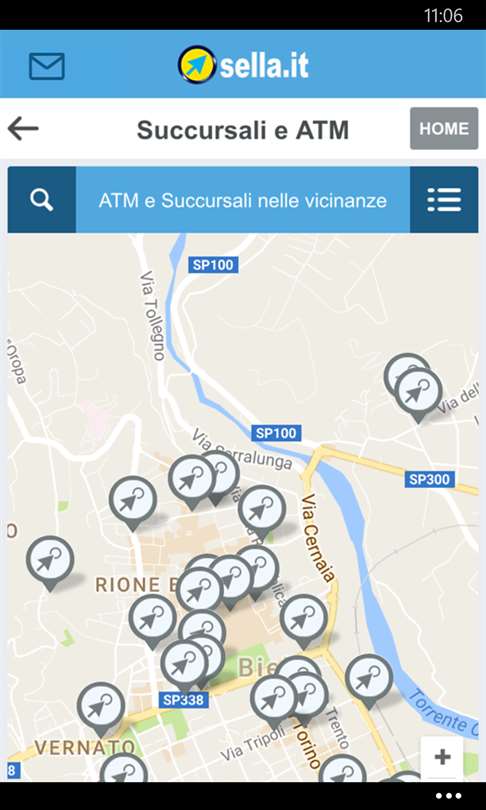
Task: Open the search magnifier icon
Action: click(x=41, y=200)
